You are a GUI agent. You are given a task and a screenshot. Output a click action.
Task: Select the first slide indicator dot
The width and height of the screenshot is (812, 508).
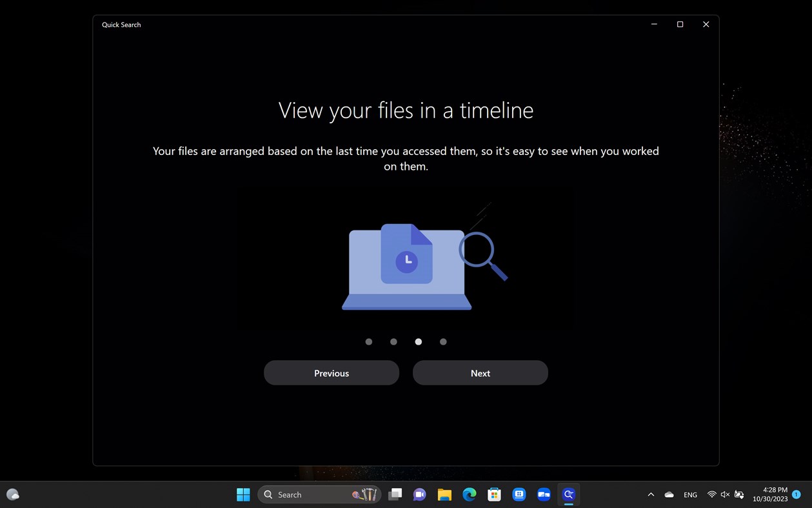click(368, 341)
